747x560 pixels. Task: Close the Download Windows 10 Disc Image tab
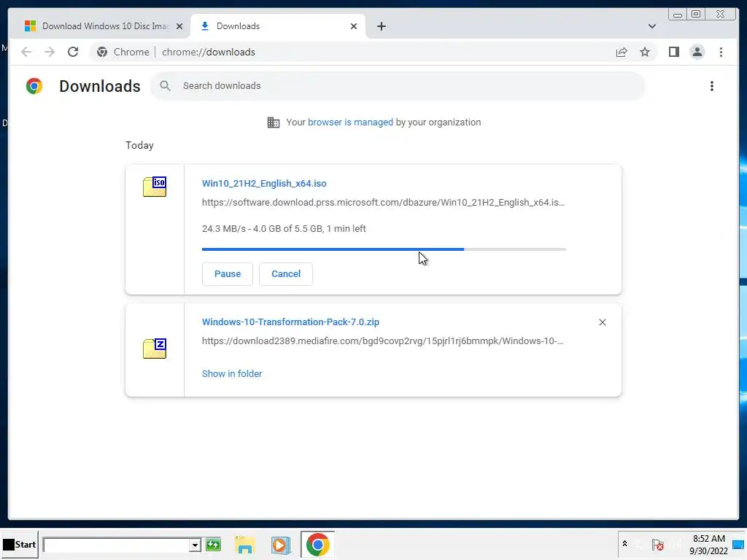pyautogui.click(x=179, y=26)
